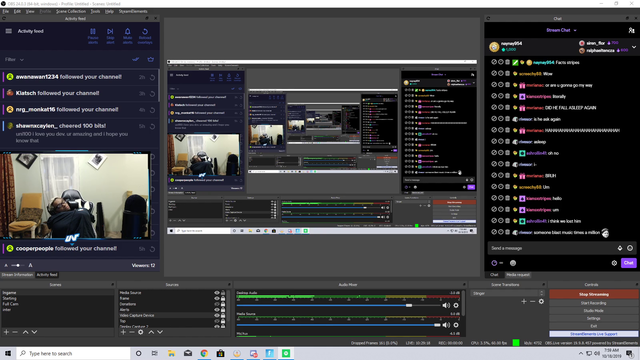
Task: Add a scene transition with plus
Action: (524, 302)
